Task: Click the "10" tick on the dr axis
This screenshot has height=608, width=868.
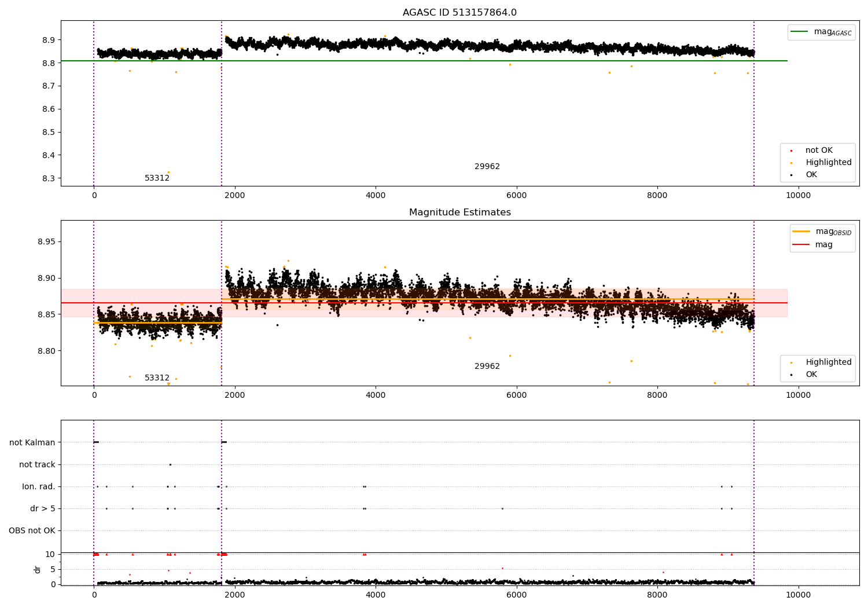Action: click(50, 555)
